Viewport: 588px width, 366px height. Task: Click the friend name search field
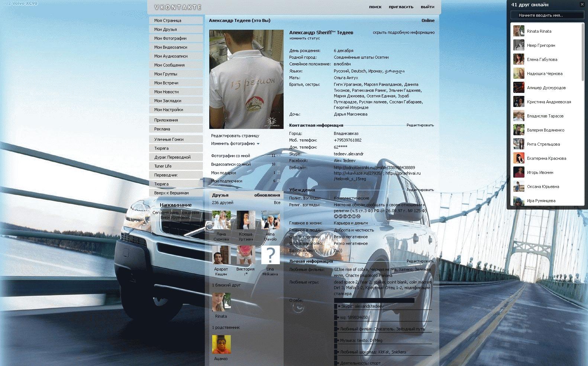(x=547, y=15)
